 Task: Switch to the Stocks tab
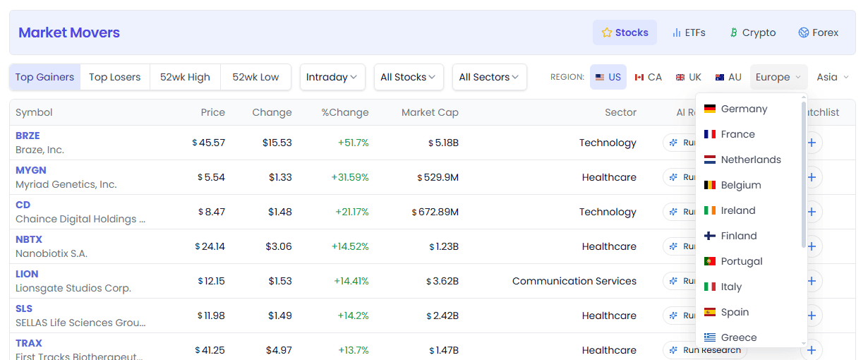coord(625,32)
